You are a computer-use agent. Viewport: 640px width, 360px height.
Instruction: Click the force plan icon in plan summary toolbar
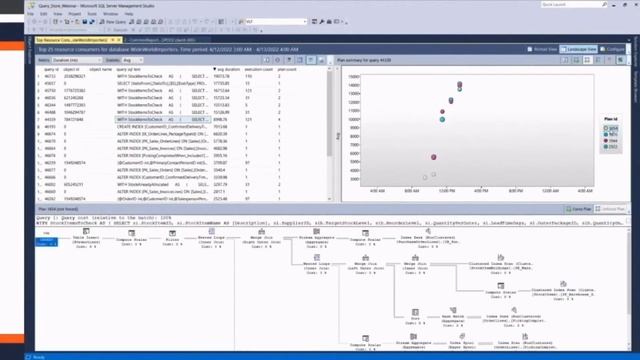pyautogui.click(x=565, y=60)
